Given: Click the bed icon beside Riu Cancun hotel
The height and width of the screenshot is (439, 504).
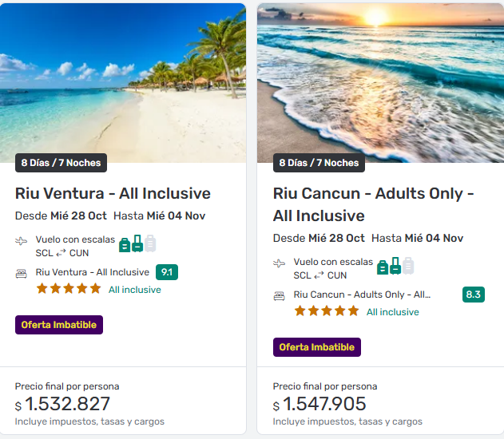Looking at the screenshot, I should tap(280, 295).
